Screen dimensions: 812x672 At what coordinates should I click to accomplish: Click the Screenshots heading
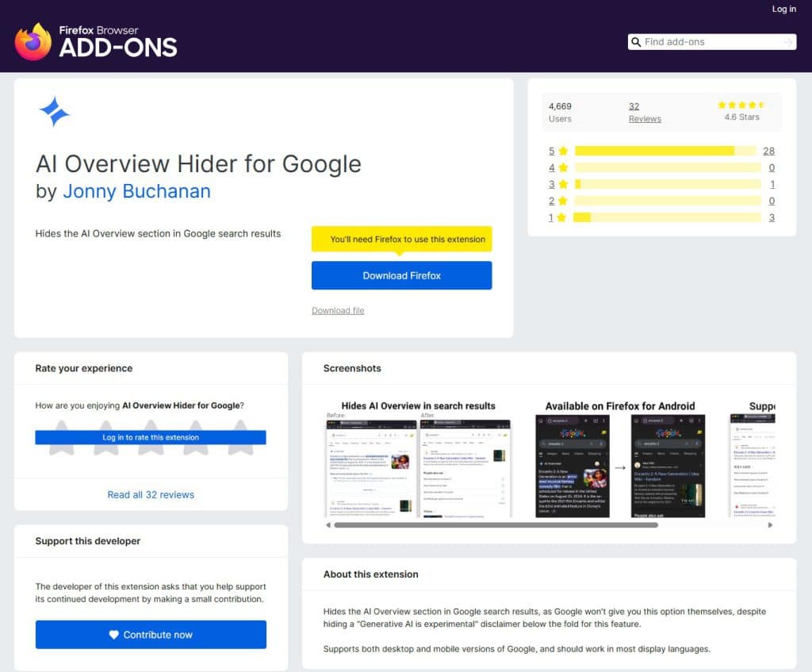click(352, 368)
